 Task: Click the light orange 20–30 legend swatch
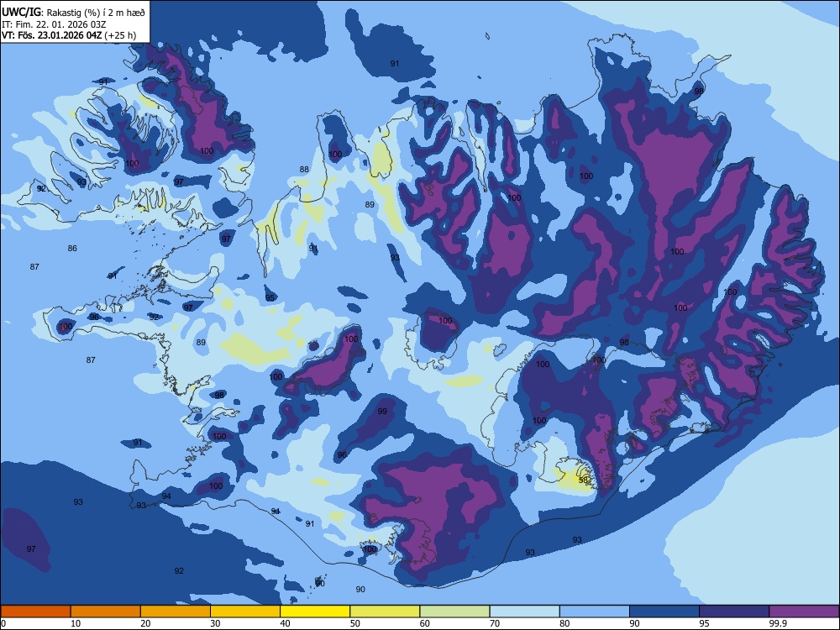click(176, 612)
